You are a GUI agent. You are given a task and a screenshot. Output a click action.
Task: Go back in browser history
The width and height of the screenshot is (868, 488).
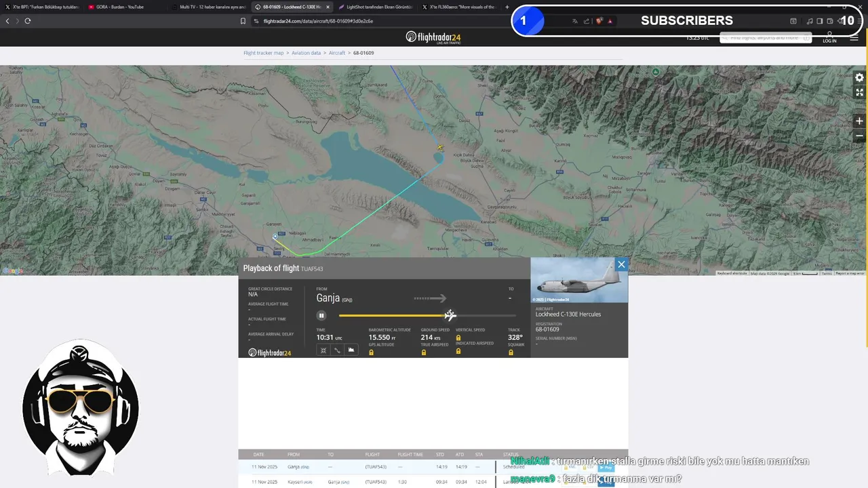(x=7, y=21)
